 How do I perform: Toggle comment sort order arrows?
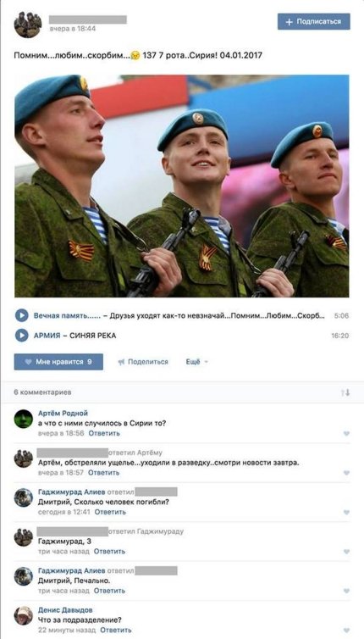(x=345, y=392)
